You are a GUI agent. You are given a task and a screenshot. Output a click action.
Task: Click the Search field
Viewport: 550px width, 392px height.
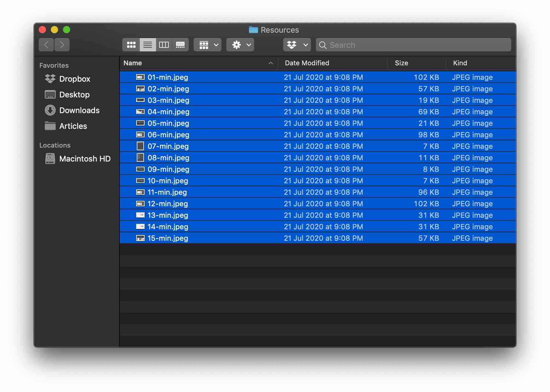(x=414, y=45)
